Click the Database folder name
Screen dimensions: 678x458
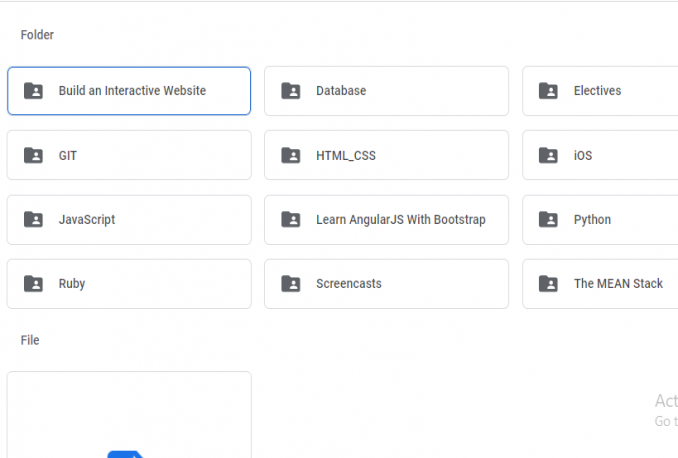[341, 91]
